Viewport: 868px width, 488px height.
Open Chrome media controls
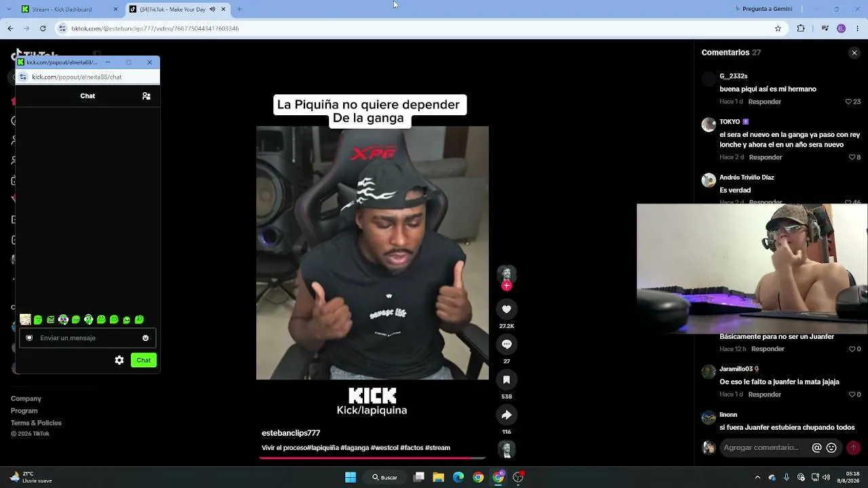tap(825, 28)
